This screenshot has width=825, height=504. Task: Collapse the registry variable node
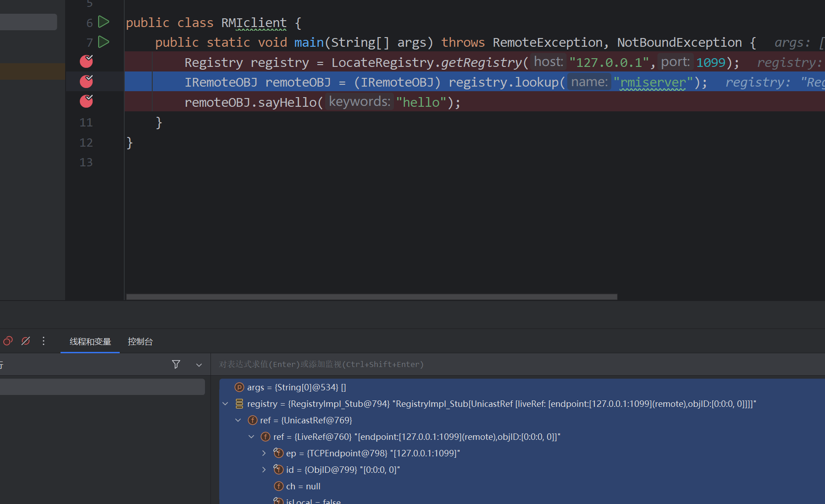click(x=225, y=404)
